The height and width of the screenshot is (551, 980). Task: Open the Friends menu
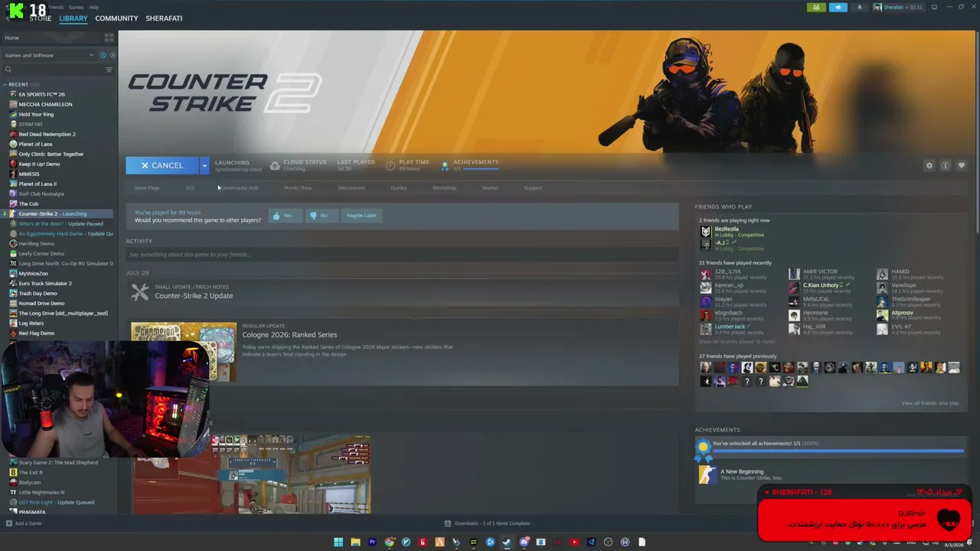(x=56, y=7)
